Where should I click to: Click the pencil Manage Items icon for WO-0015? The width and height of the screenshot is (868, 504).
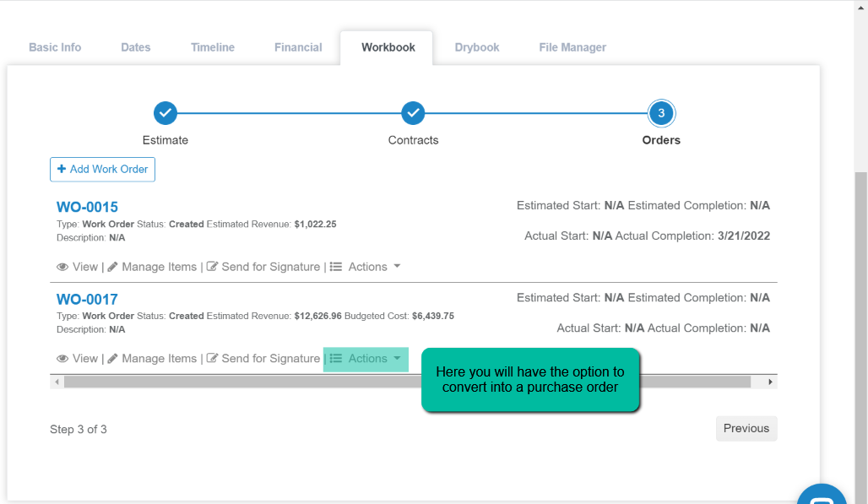click(x=112, y=267)
